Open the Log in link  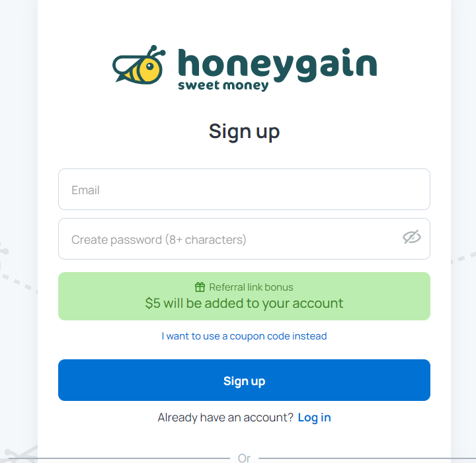[314, 417]
